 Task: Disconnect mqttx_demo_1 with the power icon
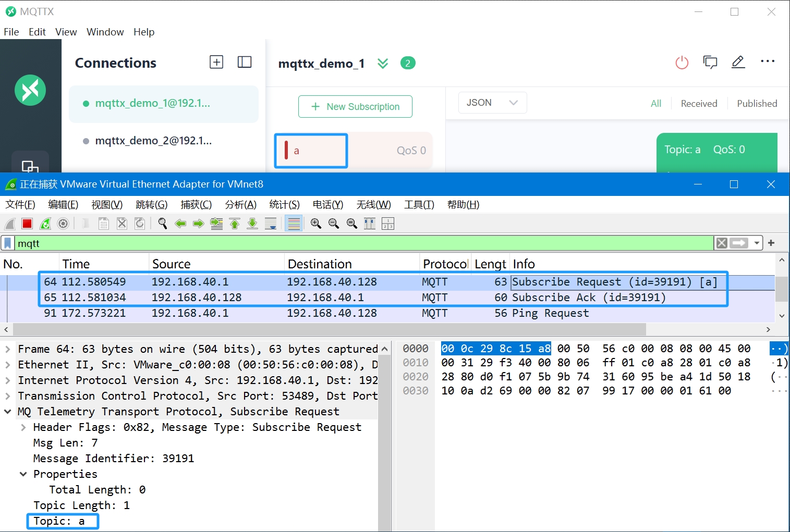(682, 63)
